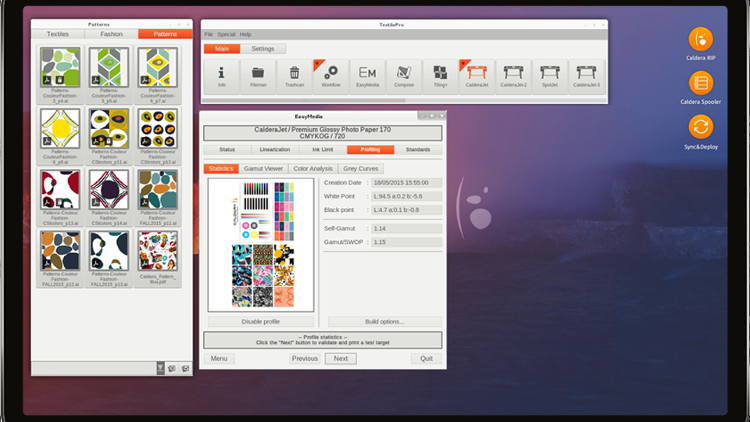Open the Grey Curves sub-tab
Viewport: 750px width, 422px height.
click(361, 168)
